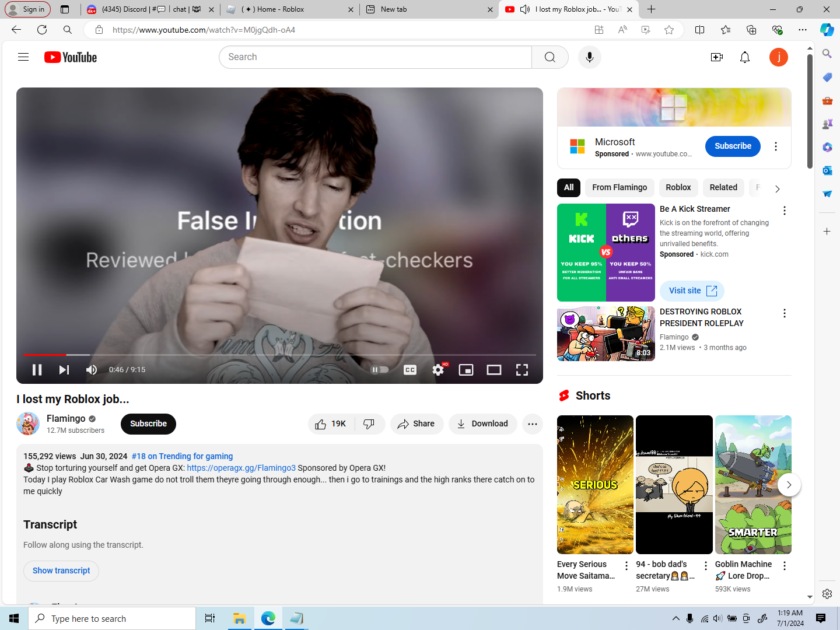The height and width of the screenshot is (630, 840).
Task: Open options for the Every Serious Move short
Action: (626, 566)
